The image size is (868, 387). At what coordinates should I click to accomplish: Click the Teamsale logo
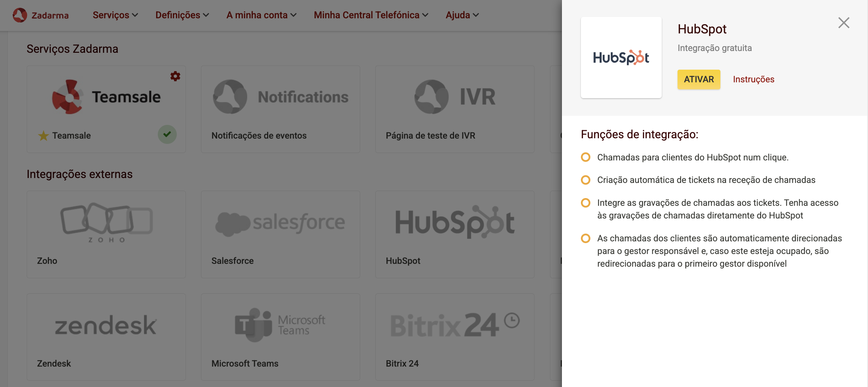(x=106, y=97)
